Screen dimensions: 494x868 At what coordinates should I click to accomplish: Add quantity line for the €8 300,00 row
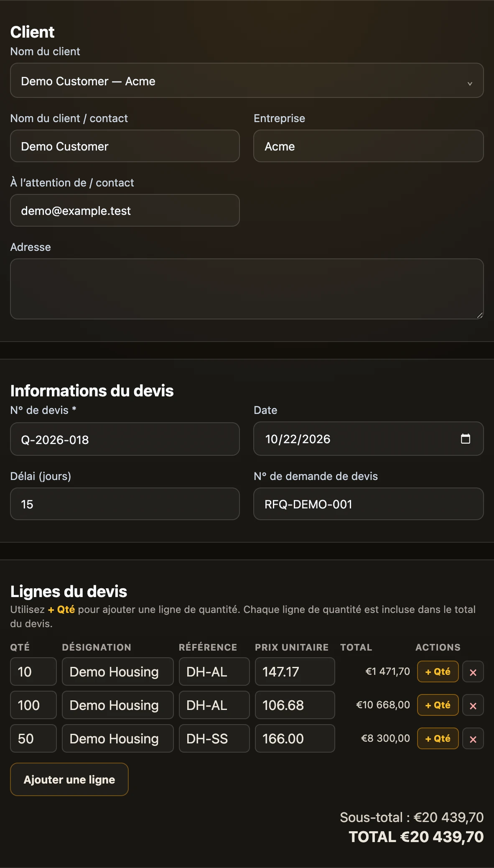click(438, 738)
